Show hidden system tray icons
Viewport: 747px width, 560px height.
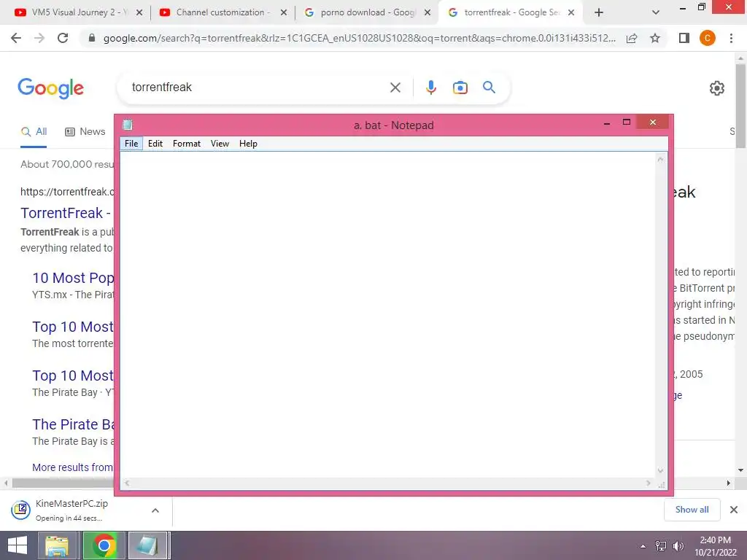tap(643, 546)
